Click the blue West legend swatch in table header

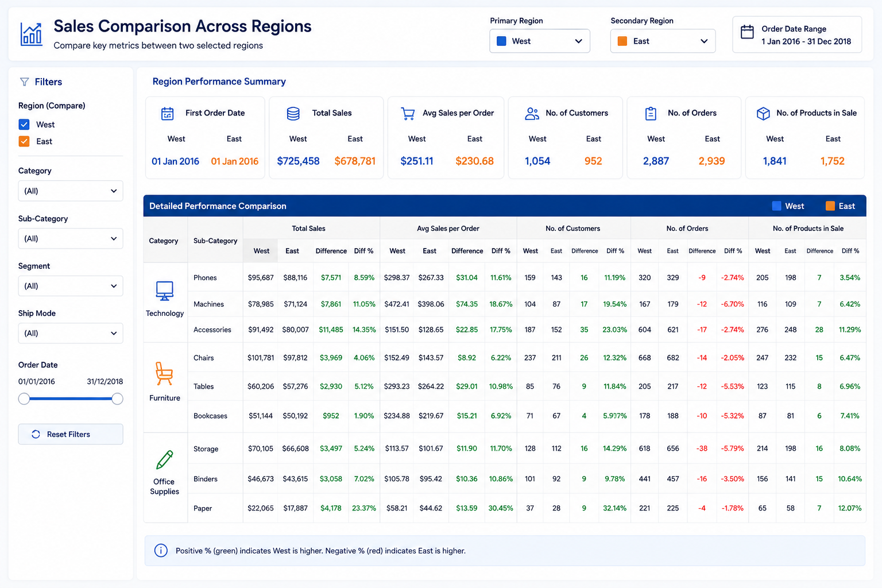click(x=777, y=206)
